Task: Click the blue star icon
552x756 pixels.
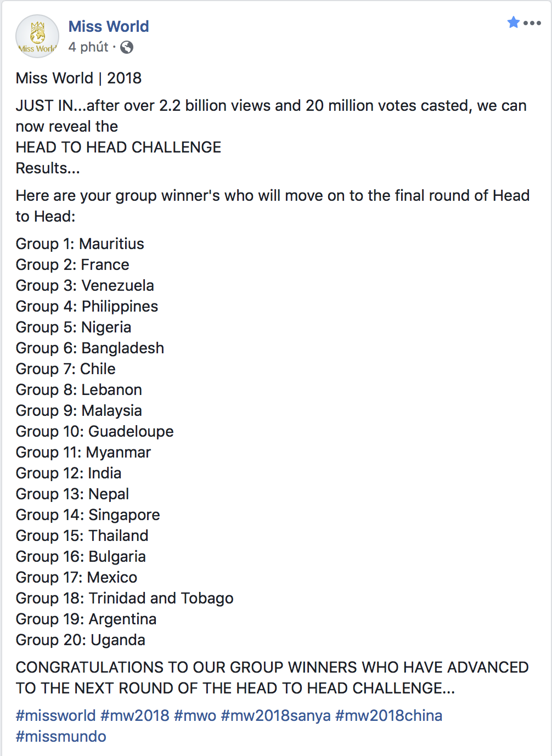Action: 513,22
